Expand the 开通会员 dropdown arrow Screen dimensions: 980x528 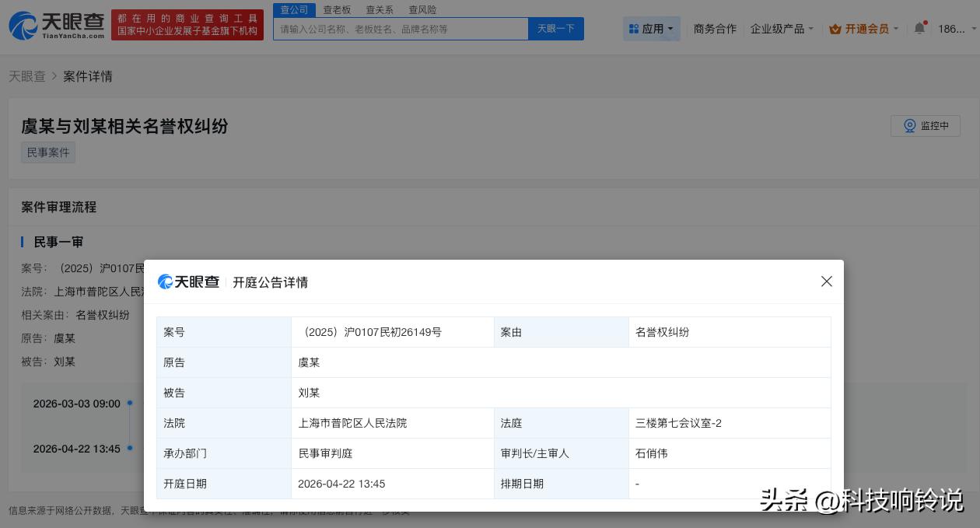(x=896, y=29)
